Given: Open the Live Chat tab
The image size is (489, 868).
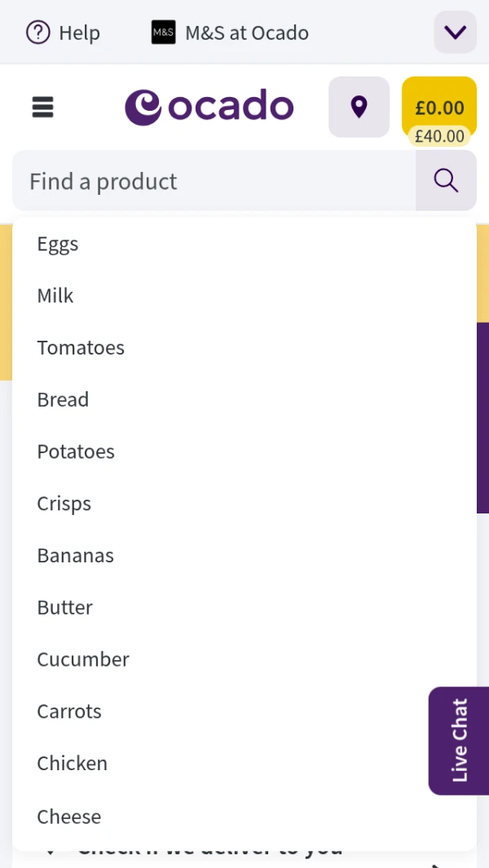Looking at the screenshot, I should tap(459, 740).
